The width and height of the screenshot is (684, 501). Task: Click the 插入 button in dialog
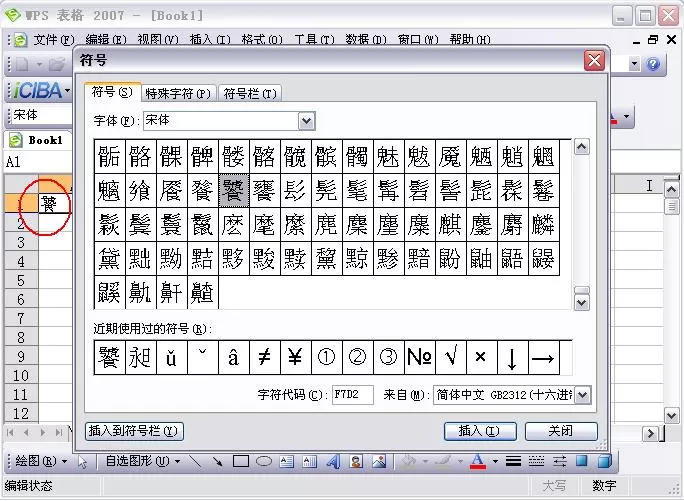[x=480, y=431]
